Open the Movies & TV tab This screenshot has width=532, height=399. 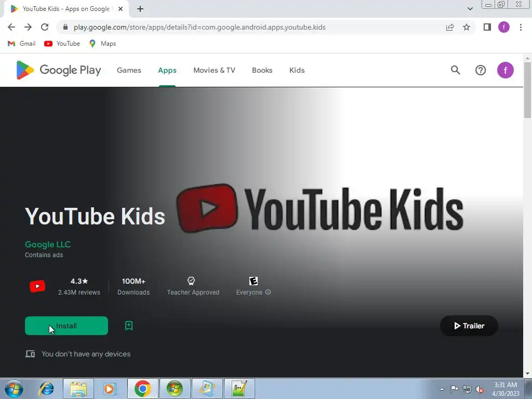tap(214, 70)
